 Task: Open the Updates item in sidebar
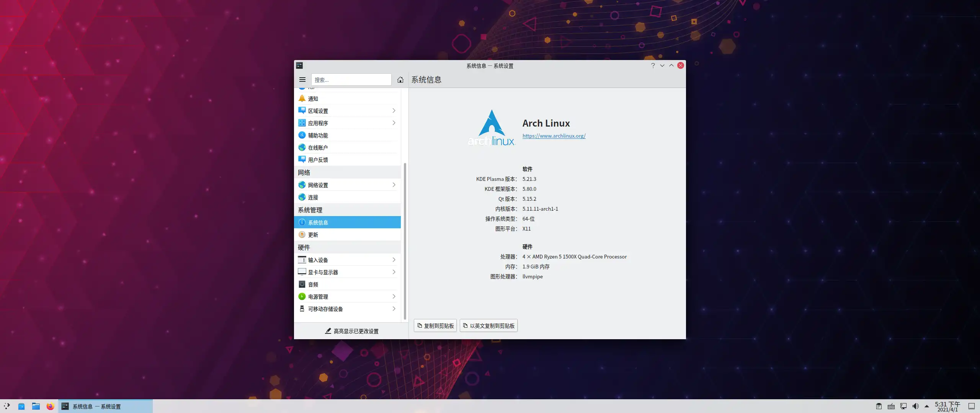pyautogui.click(x=313, y=235)
